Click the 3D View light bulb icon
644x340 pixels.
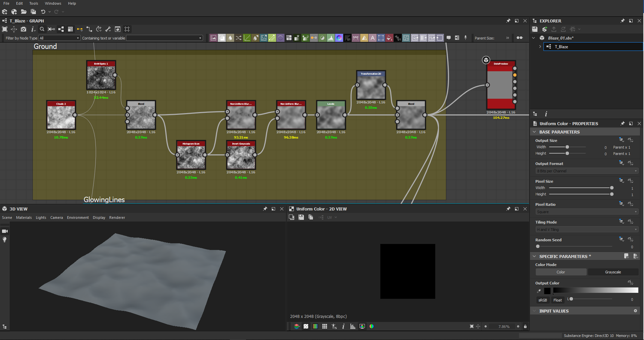tap(5, 240)
